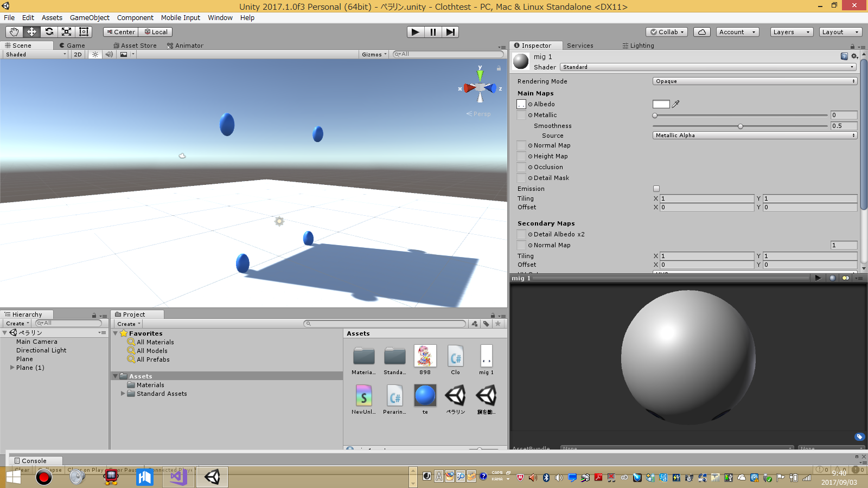868x488 pixels.
Task: Open the smoothness Source dropdown
Action: pos(755,136)
